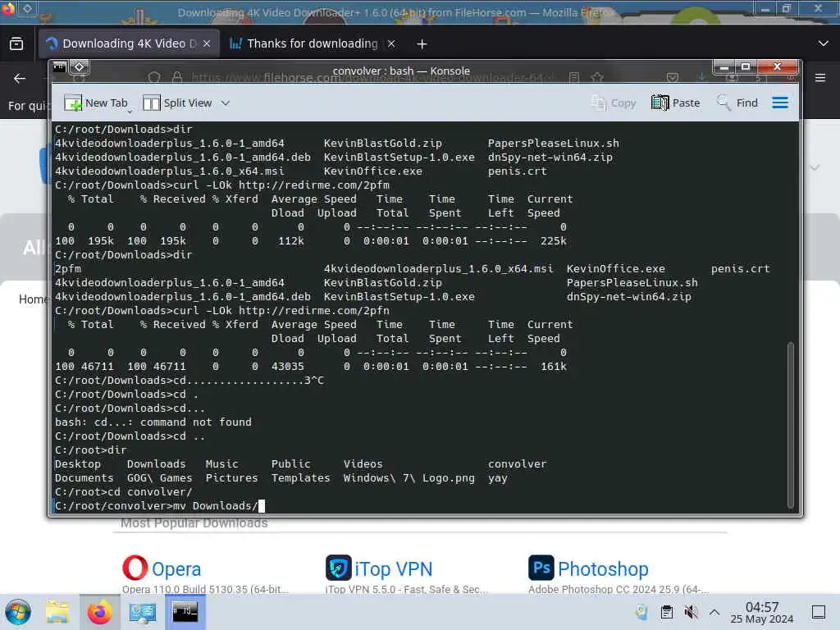
Task: Click 'GOG\ Games' entry in root listing
Action: point(160,478)
